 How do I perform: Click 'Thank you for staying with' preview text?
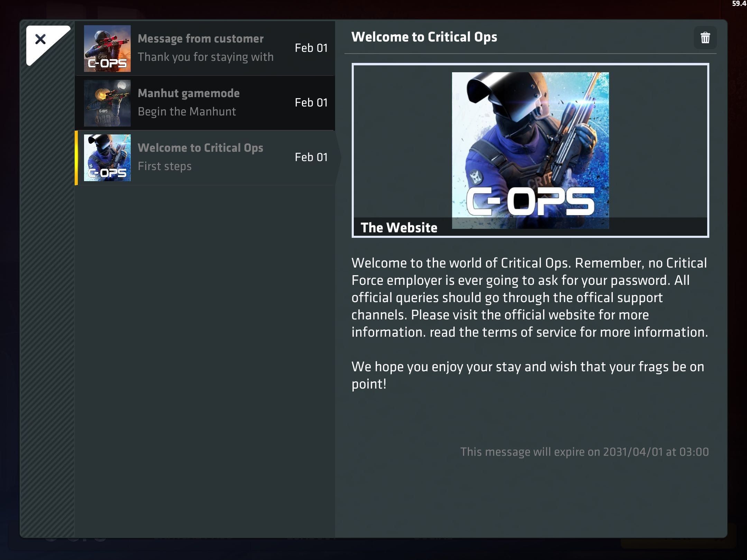(x=205, y=57)
